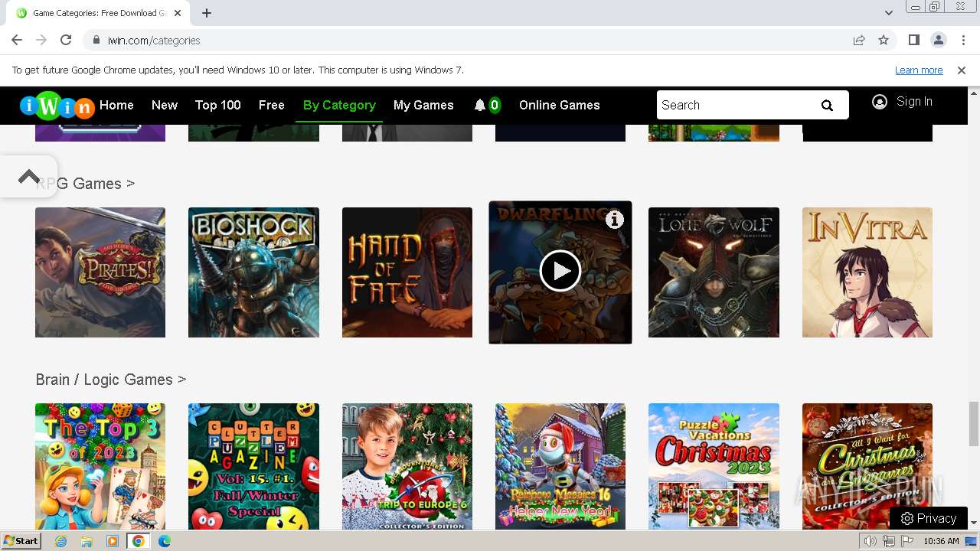Image resolution: width=980 pixels, height=551 pixels.
Task: Click the Sign In user icon
Action: [880, 102]
